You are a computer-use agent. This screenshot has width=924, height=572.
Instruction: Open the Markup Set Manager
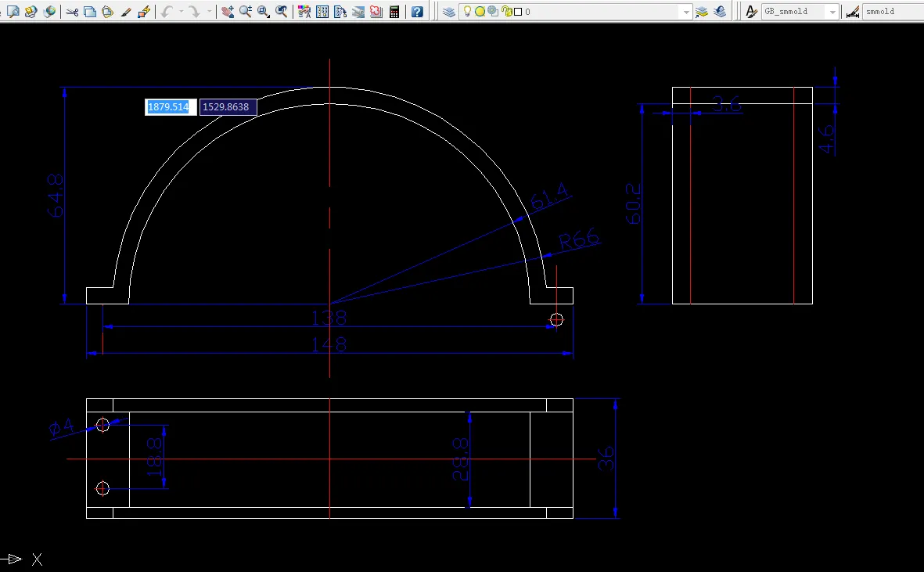(376, 11)
